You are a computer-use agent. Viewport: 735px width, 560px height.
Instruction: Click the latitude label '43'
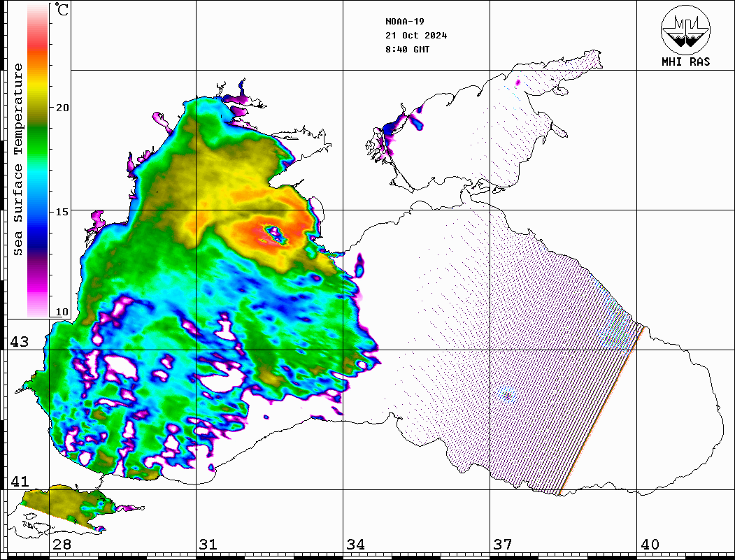20,342
